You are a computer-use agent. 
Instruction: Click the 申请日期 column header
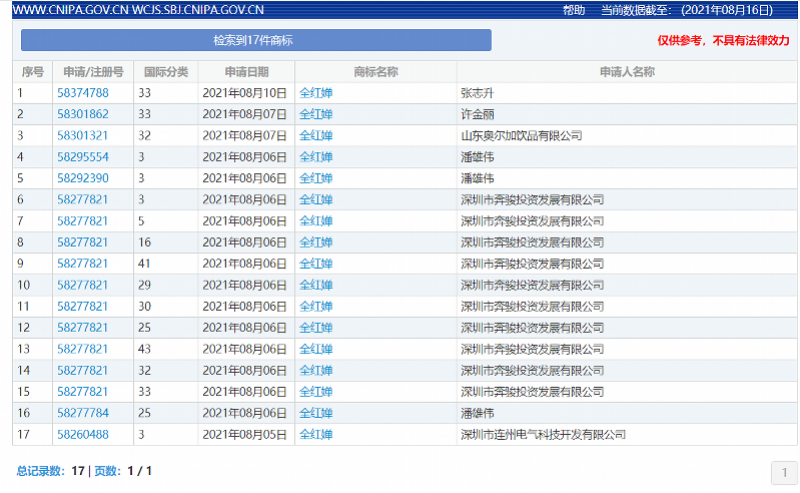tap(246, 72)
